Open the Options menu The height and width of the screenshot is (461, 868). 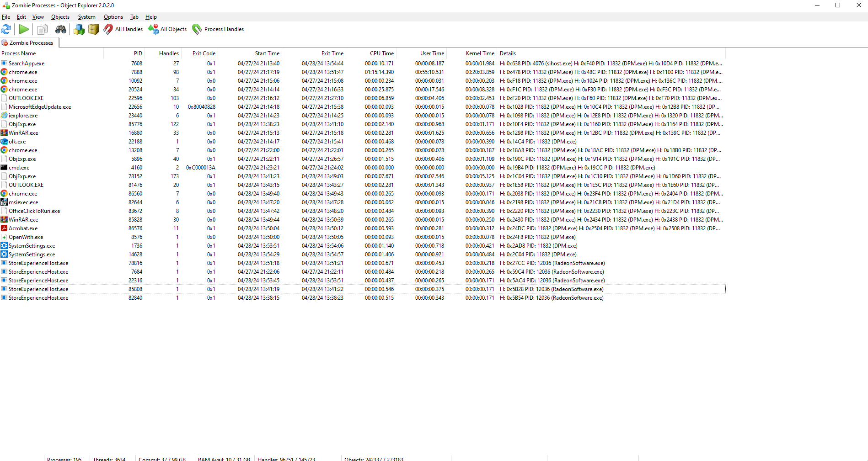113,17
